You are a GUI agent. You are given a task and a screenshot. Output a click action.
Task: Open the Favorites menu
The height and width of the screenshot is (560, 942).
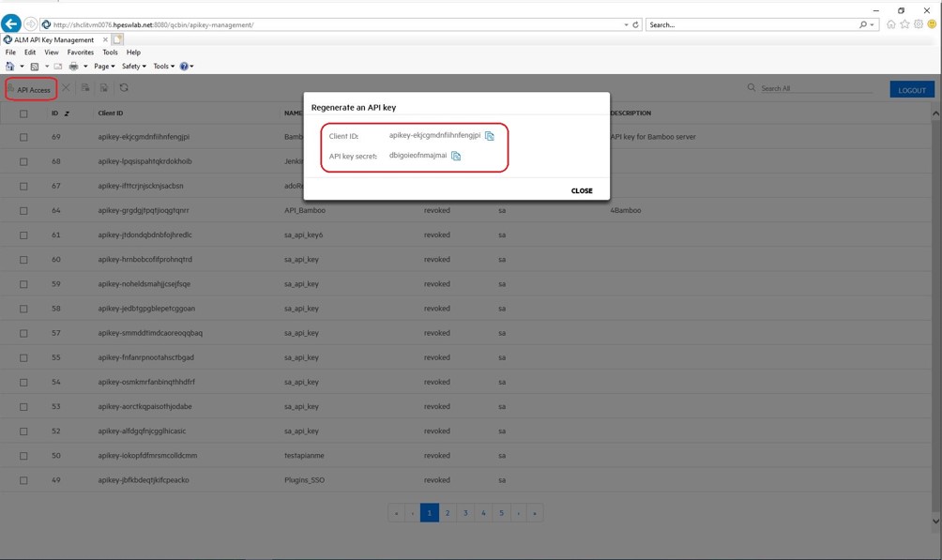pos(80,52)
